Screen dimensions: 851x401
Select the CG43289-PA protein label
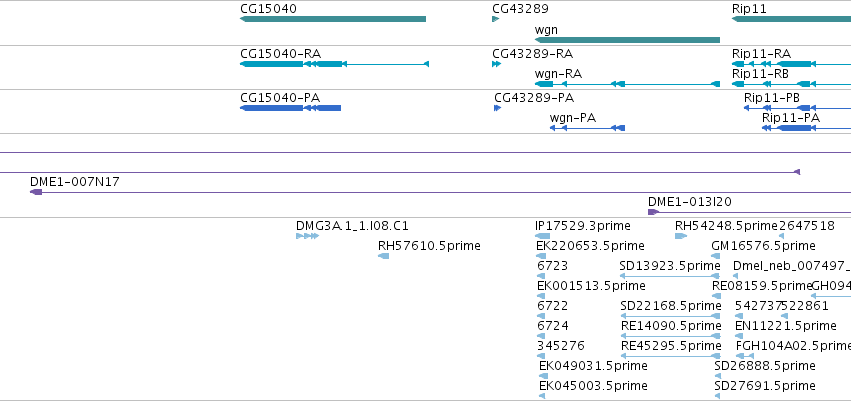click(534, 98)
